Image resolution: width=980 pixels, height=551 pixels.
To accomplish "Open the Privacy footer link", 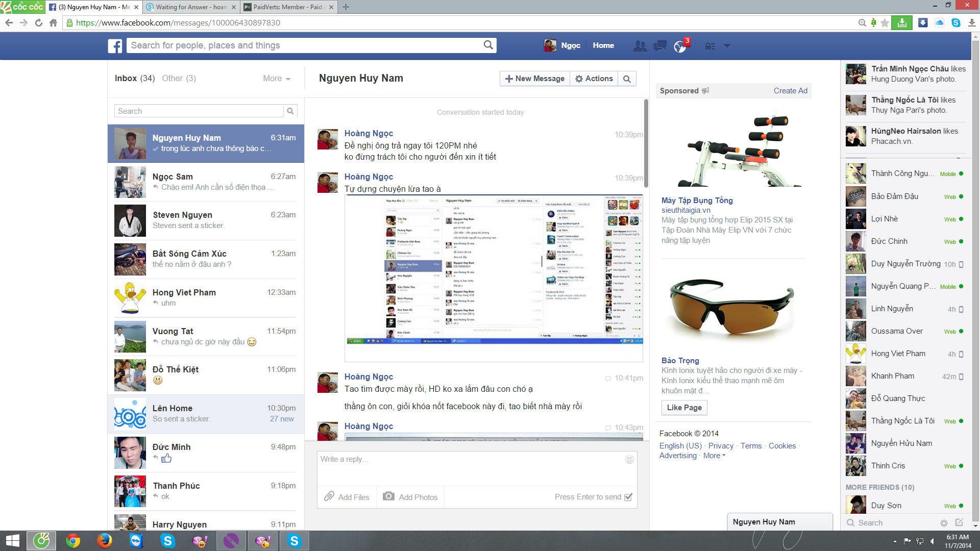I will pos(721,446).
